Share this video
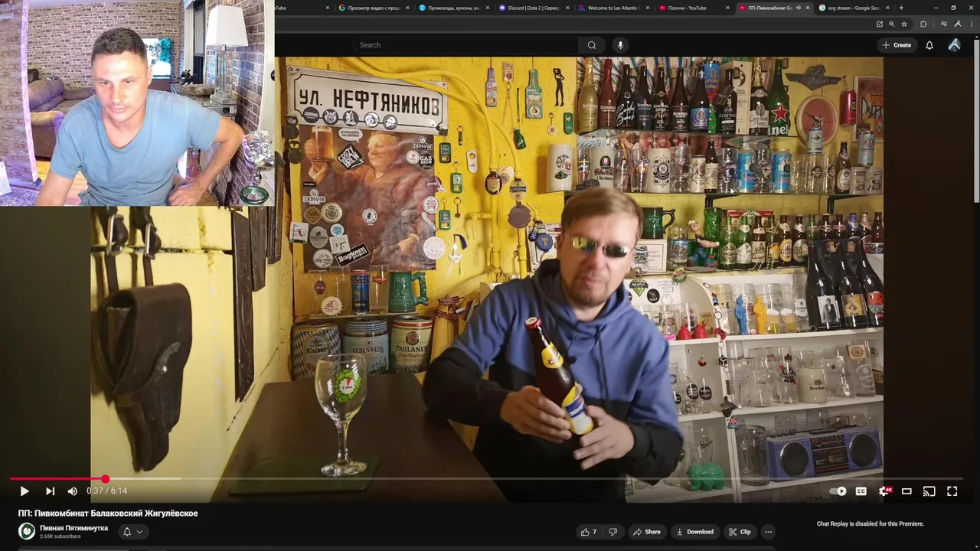Screen dimensions: 980x551 pos(646,532)
